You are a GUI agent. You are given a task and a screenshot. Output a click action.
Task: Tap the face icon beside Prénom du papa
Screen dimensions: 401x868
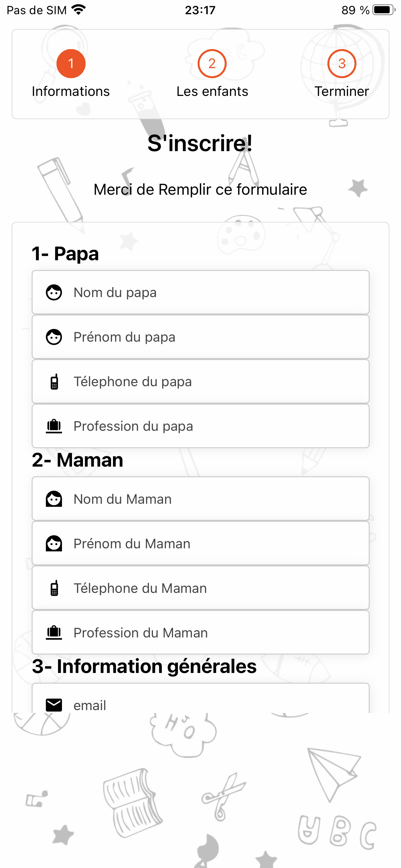click(x=54, y=337)
